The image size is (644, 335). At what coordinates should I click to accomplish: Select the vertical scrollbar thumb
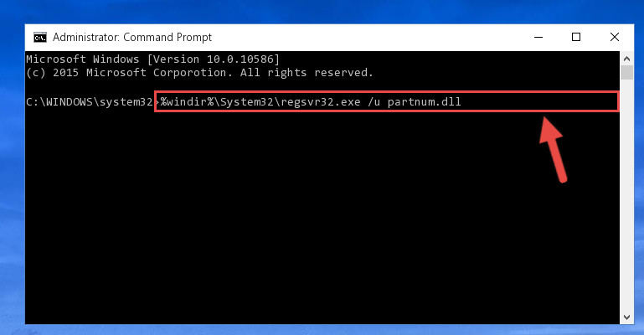[626, 72]
